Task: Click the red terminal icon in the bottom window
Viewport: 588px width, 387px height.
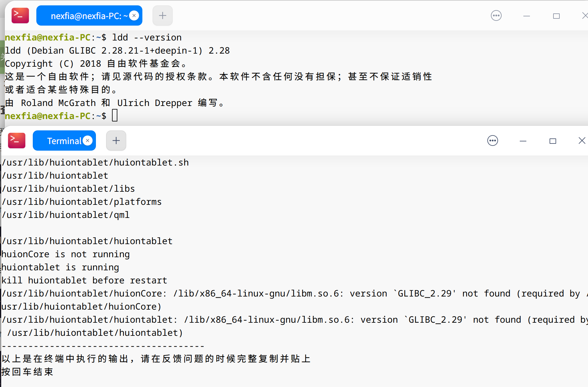Action: click(x=17, y=141)
